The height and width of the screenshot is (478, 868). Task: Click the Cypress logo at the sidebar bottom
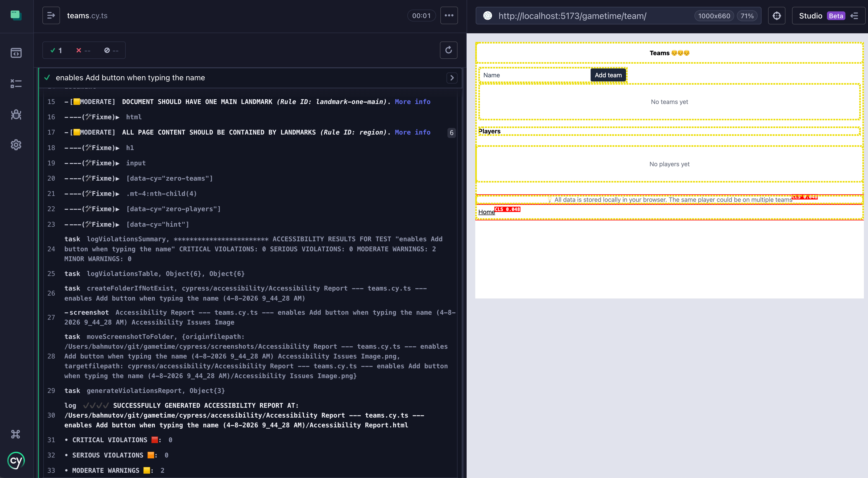tap(16, 460)
